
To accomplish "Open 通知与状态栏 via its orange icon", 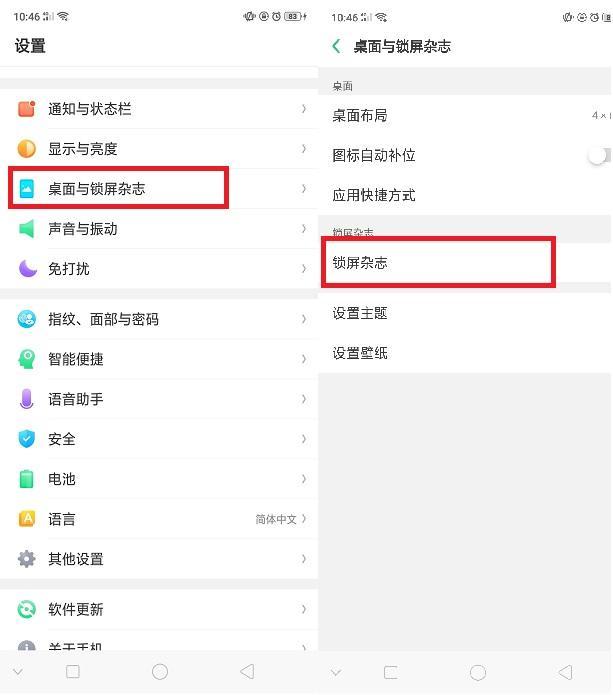I will [27, 109].
